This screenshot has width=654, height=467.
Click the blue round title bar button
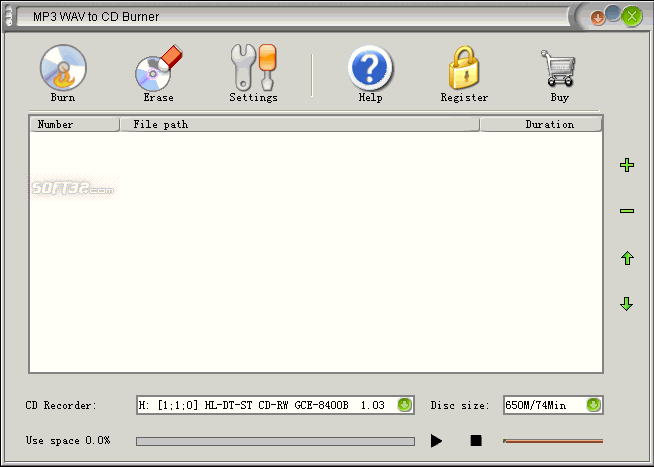tap(613, 13)
